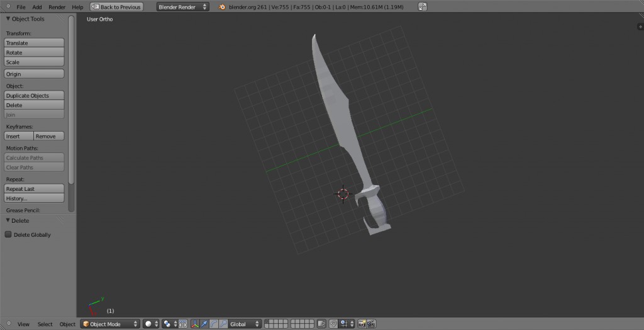Open the Blender Render engine dropdown
This screenshot has width=644, height=330.
183,7
